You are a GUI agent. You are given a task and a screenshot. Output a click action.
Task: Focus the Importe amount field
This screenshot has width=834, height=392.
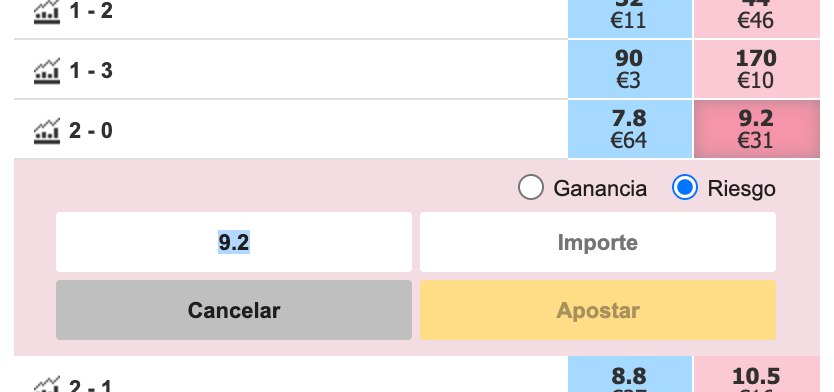pyautogui.click(x=597, y=242)
